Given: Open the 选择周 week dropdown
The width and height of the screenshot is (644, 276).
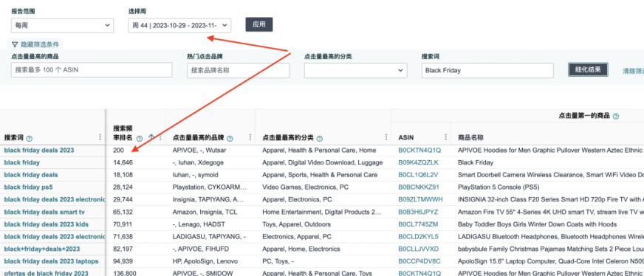Looking at the screenshot, I should pos(179,25).
